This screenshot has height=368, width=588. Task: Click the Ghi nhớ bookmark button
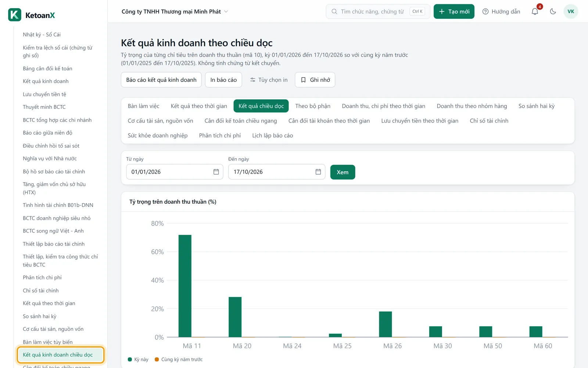point(315,80)
